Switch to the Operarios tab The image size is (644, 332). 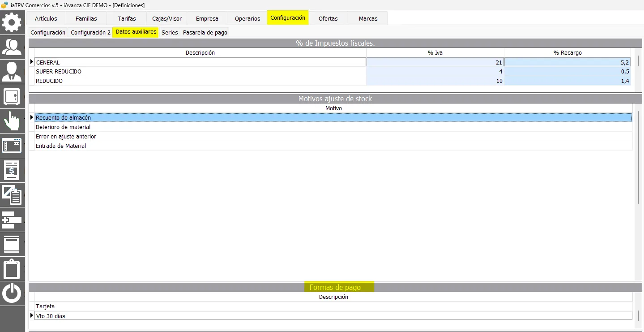pyautogui.click(x=247, y=18)
